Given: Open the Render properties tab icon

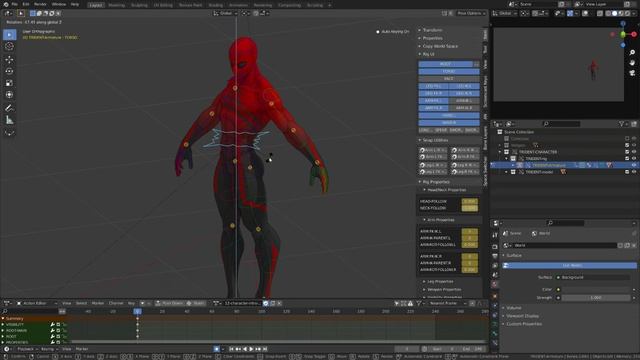Looking at the screenshot, I should click(495, 247).
